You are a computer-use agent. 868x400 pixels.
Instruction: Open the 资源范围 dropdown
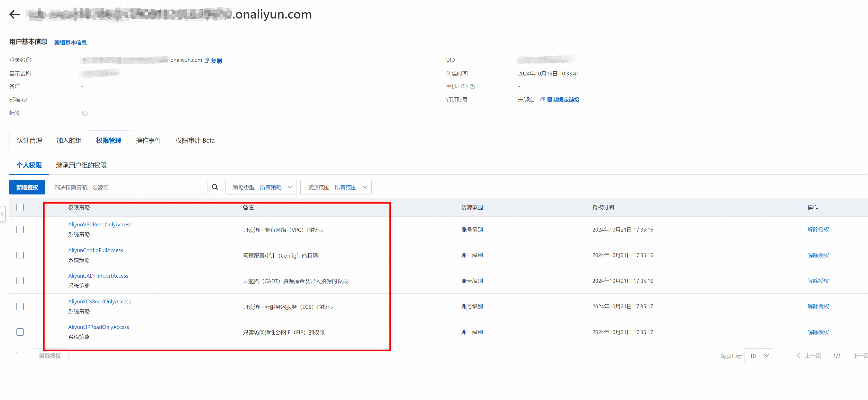(x=336, y=187)
